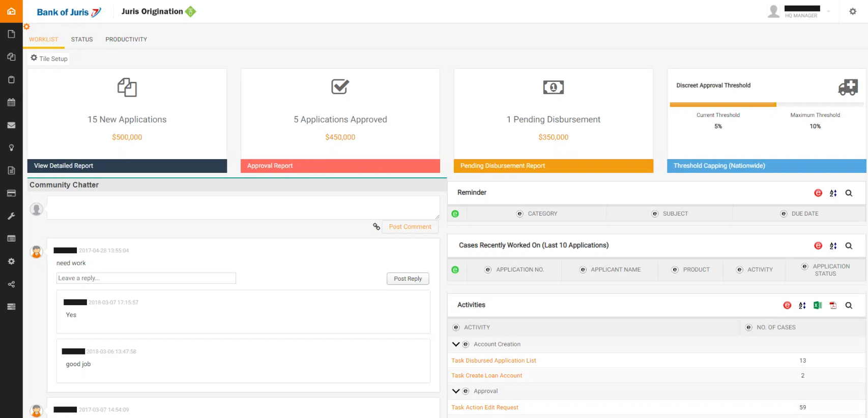Click the search icon in Reminder panel
This screenshot has width=868, height=418.
pyautogui.click(x=849, y=193)
